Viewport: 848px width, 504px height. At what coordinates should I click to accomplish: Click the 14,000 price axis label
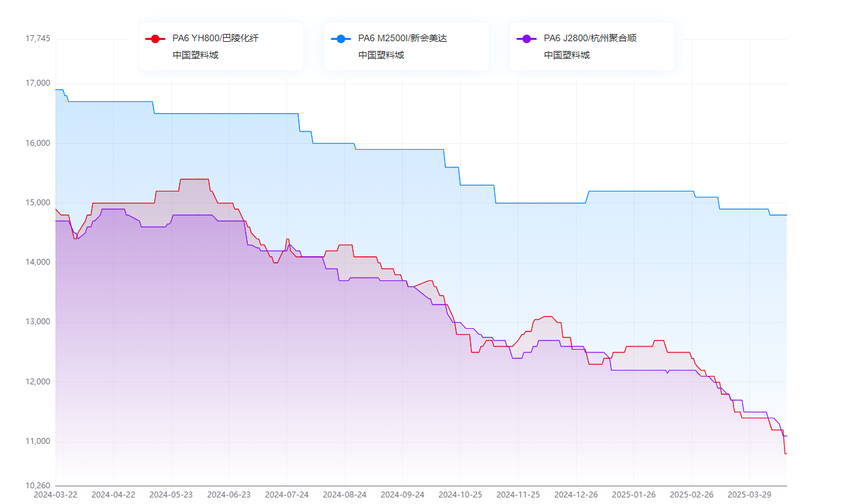pyautogui.click(x=37, y=262)
